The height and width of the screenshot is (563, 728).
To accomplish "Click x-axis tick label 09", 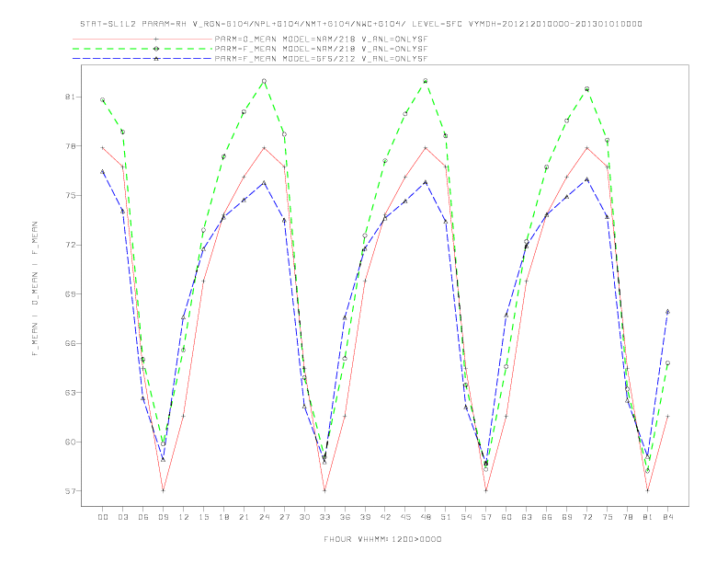I will 164,517.
